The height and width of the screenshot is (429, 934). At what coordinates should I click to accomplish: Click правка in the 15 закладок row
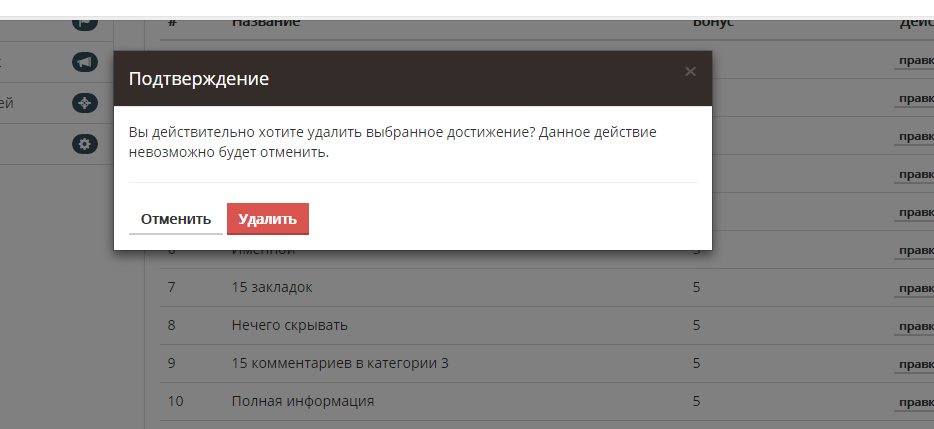(x=916, y=288)
